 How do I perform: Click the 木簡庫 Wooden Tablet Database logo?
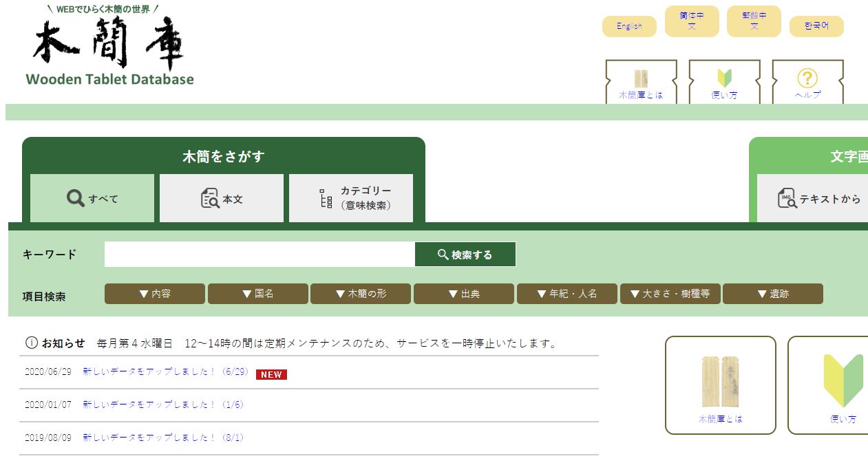coord(109,47)
